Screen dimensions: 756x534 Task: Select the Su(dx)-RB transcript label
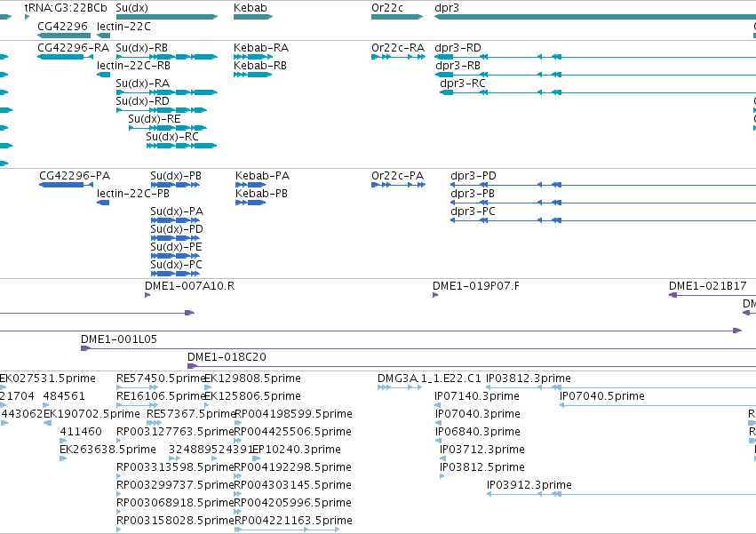(x=142, y=48)
